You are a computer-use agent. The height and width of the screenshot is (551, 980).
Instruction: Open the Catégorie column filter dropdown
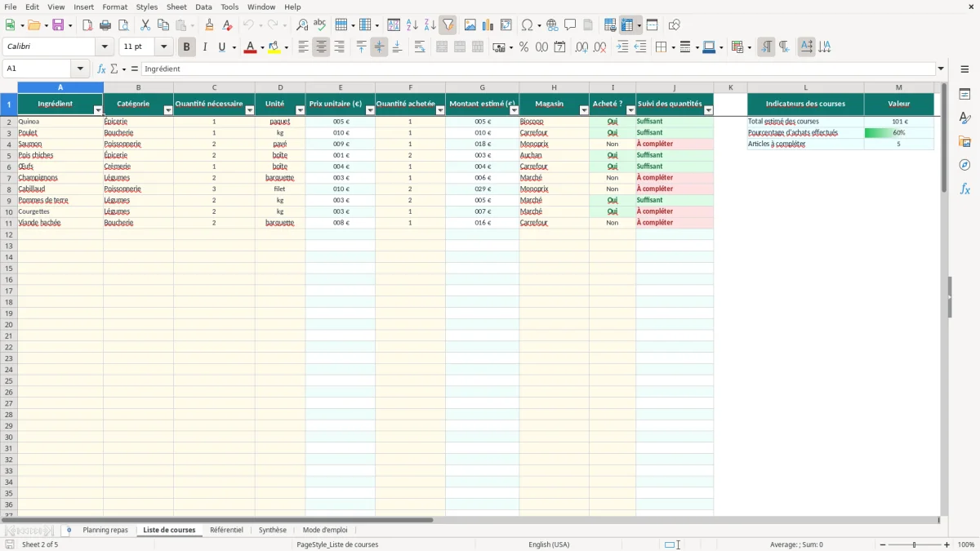click(x=168, y=110)
